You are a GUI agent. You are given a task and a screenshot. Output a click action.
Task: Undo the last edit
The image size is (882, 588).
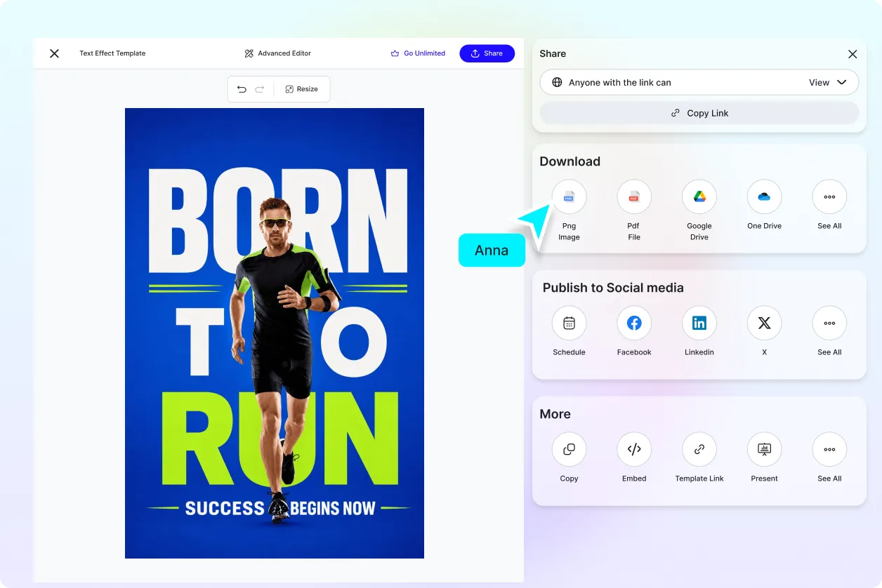point(242,89)
